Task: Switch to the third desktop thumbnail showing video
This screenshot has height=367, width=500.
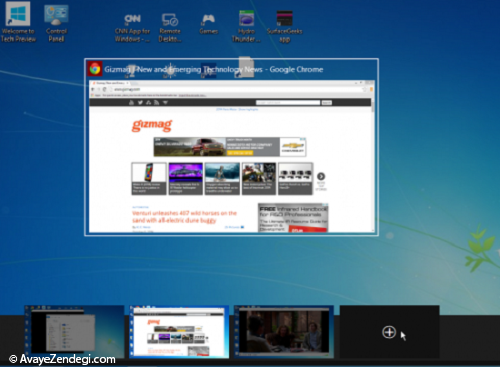Action: 284,332
